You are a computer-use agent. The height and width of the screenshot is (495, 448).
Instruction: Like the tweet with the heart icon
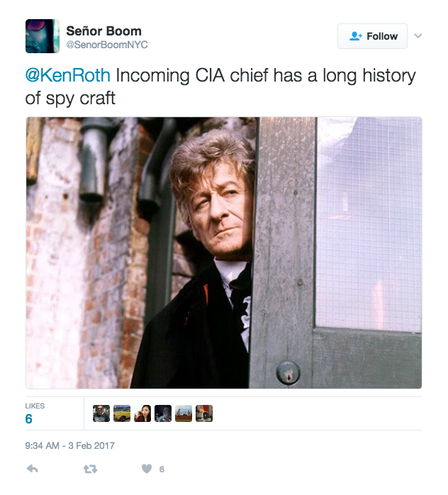[x=147, y=469]
